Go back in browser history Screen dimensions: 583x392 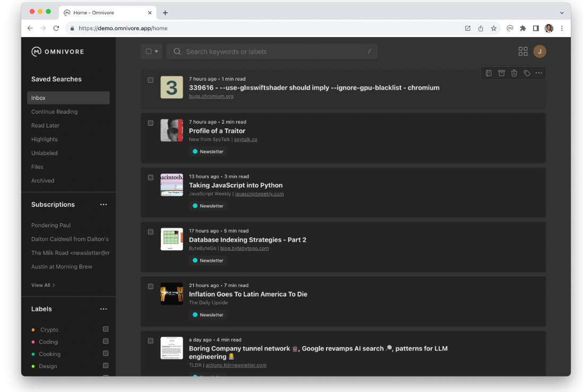pyautogui.click(x=30, y=28)
